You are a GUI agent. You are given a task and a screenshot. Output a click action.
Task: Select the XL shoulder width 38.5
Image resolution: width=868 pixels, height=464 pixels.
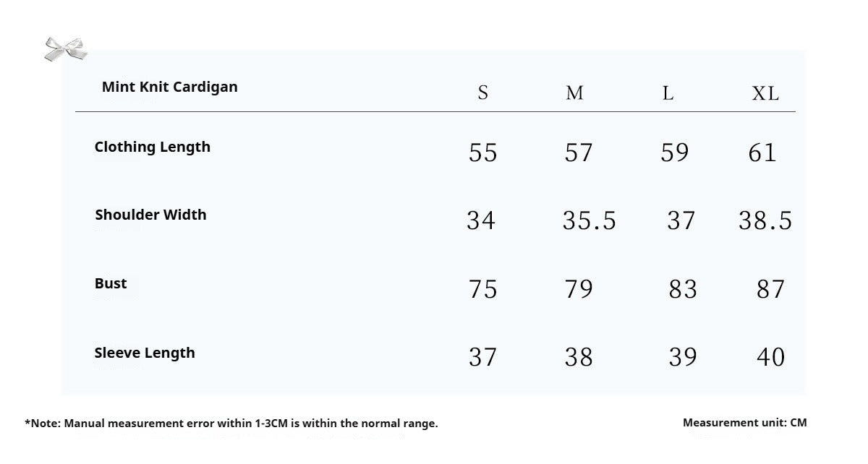(765, 220)
